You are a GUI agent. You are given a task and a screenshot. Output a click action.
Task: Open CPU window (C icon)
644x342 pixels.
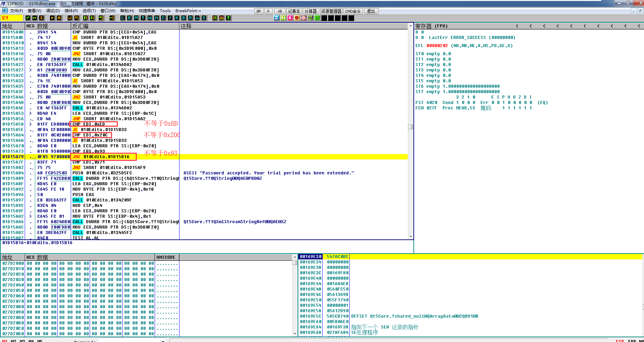coord(163,18)
